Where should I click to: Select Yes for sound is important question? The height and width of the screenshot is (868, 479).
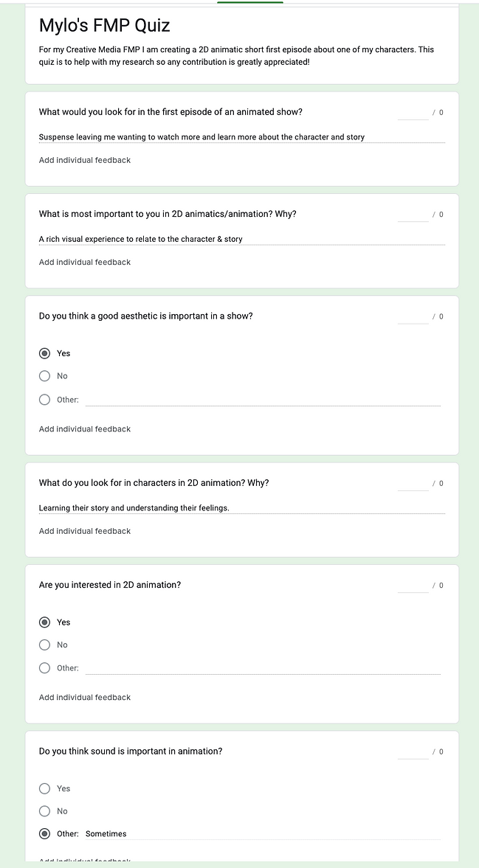[45, 788]
